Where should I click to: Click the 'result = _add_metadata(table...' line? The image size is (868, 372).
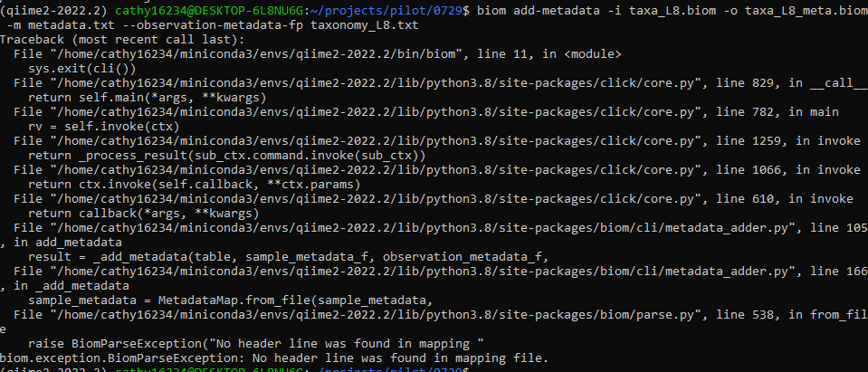pos(289,256)
